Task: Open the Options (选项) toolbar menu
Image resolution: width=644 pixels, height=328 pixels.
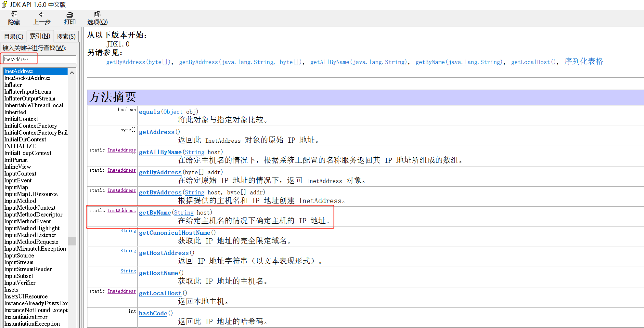Action: pos(97,18)
